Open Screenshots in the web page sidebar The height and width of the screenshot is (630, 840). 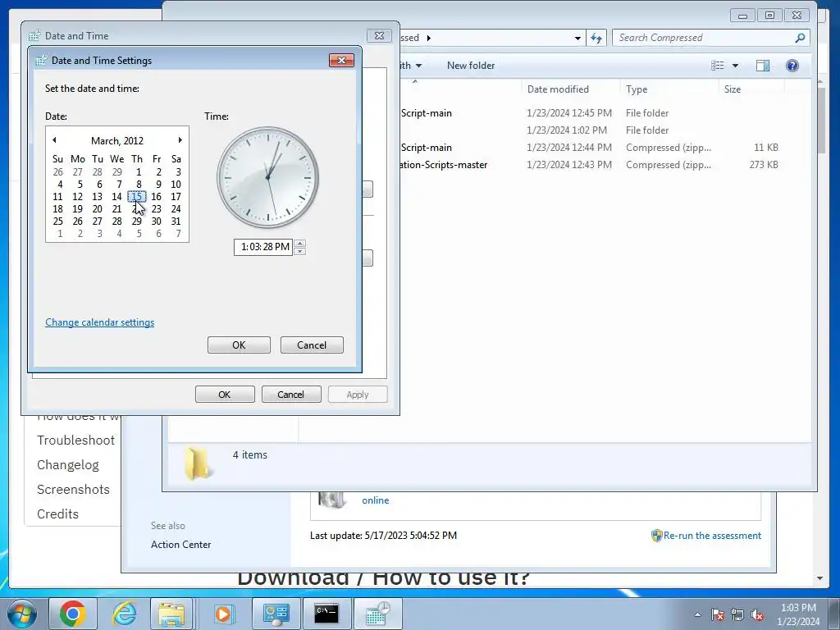(x=73, y=490)
